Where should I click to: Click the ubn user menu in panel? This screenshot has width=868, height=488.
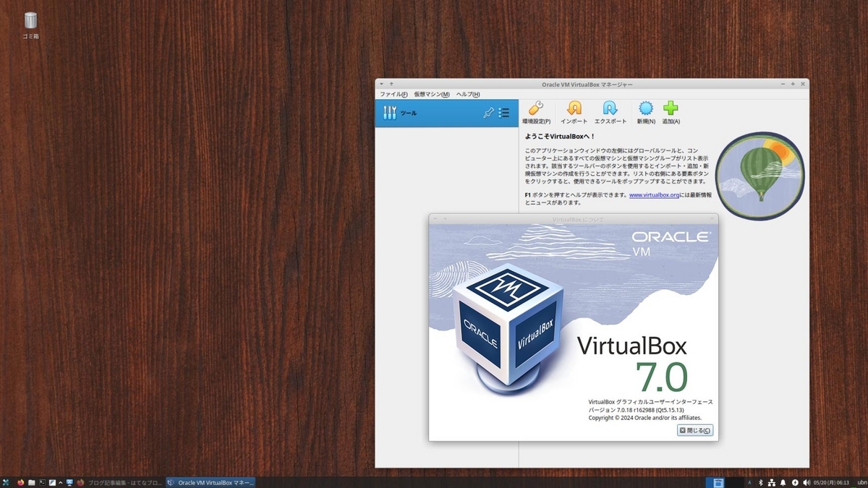[x=862, y=482]
